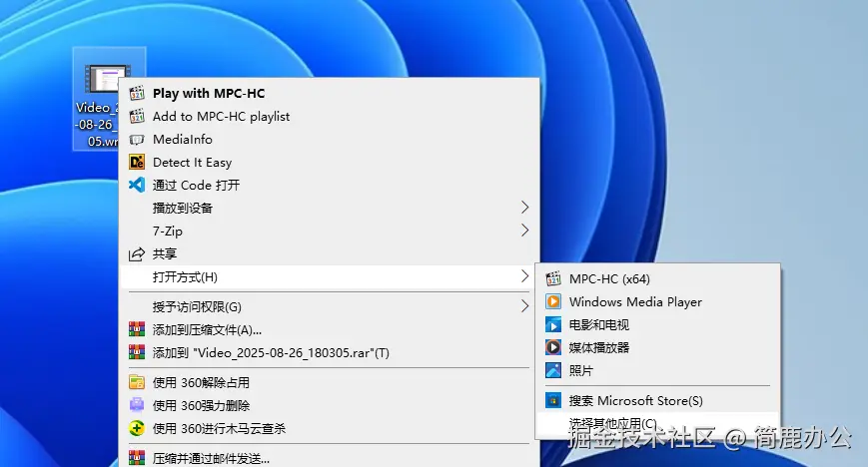Select 使用 360解除占用

(330, 382)
